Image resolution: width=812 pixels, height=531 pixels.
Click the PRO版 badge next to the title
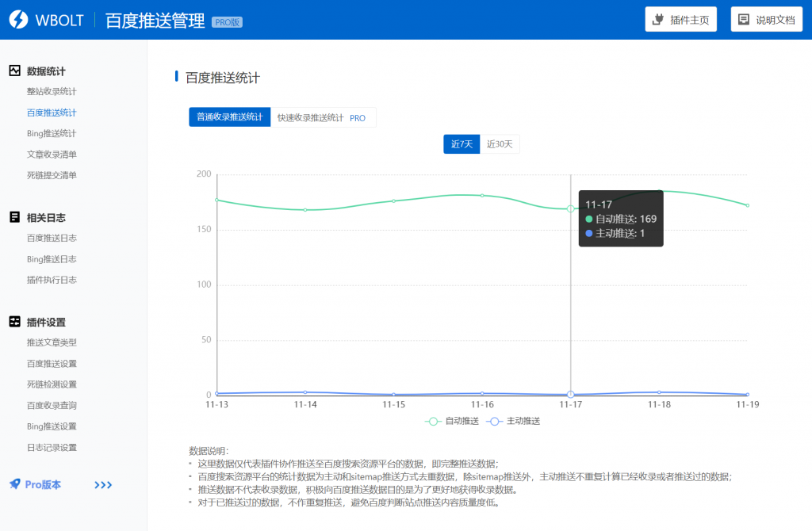tap(227, 21)
